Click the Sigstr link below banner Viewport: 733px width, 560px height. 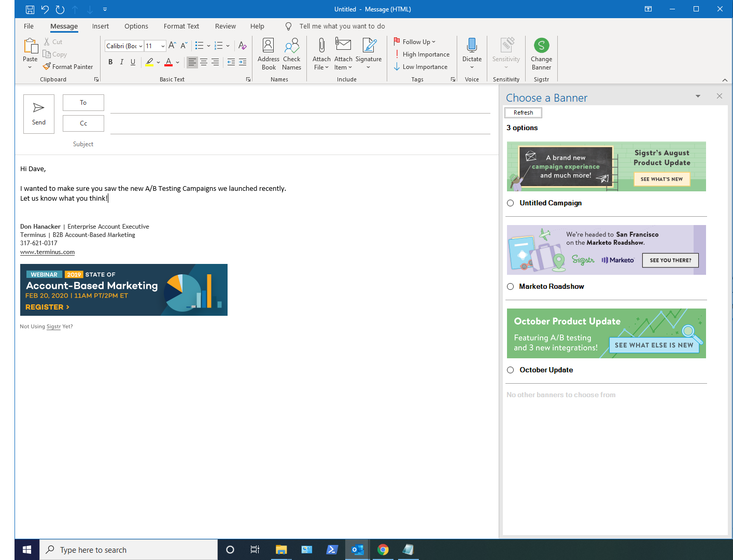tap(53, 327)
